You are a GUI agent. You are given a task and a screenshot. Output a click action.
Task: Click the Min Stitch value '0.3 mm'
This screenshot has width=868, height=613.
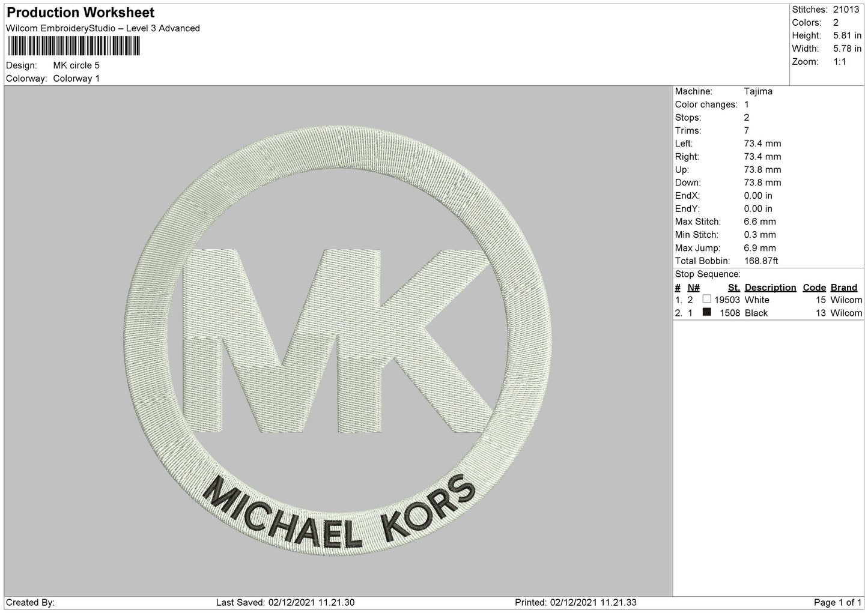coord(760,235)
